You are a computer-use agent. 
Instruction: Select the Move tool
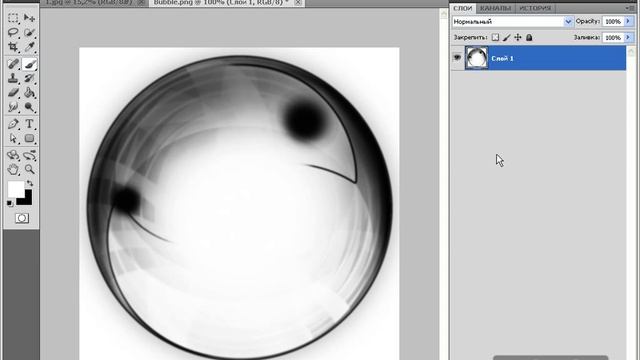[x=29, y=18]
